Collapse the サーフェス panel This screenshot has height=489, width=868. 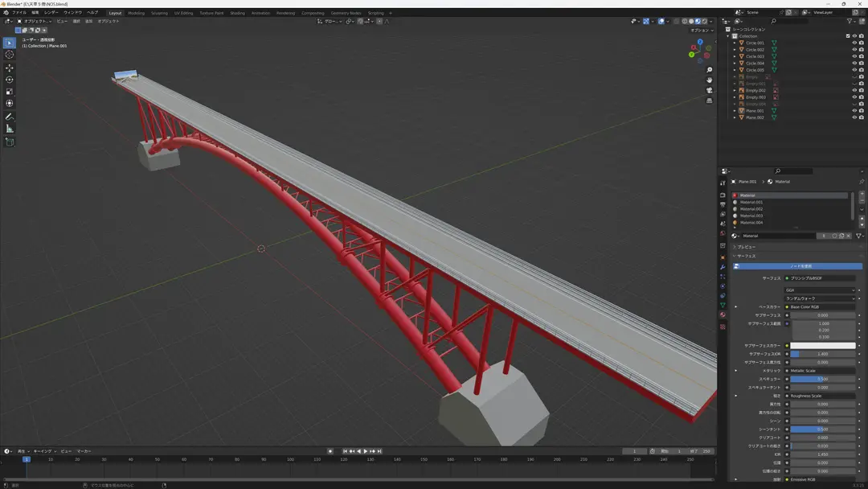[x=746, y=256]
